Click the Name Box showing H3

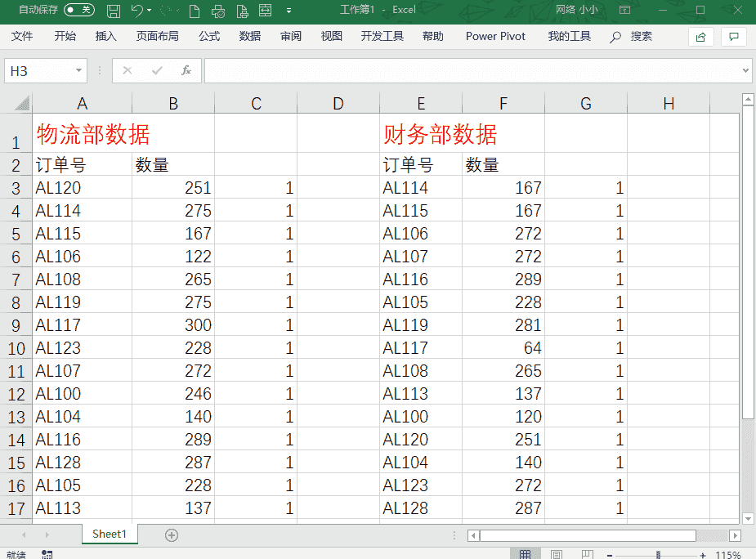click(x=40, y=71)
